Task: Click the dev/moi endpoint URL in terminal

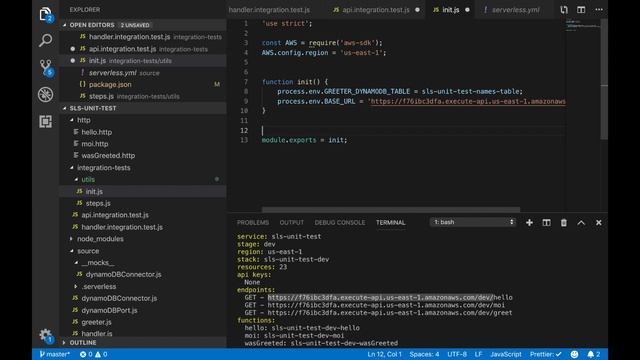Action: pos(386,305)
